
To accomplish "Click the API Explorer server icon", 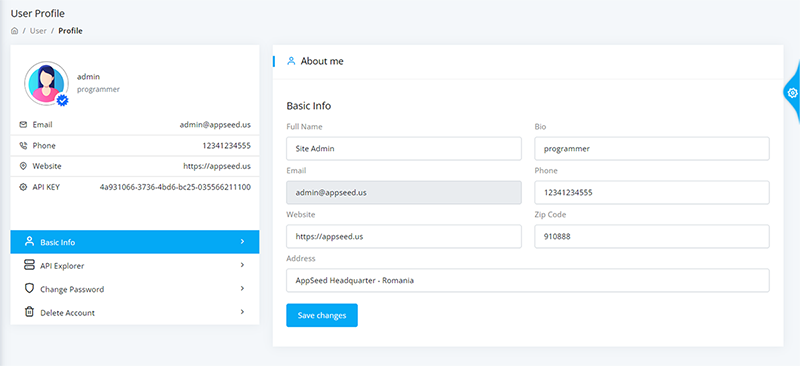I will tap(29, 265).
